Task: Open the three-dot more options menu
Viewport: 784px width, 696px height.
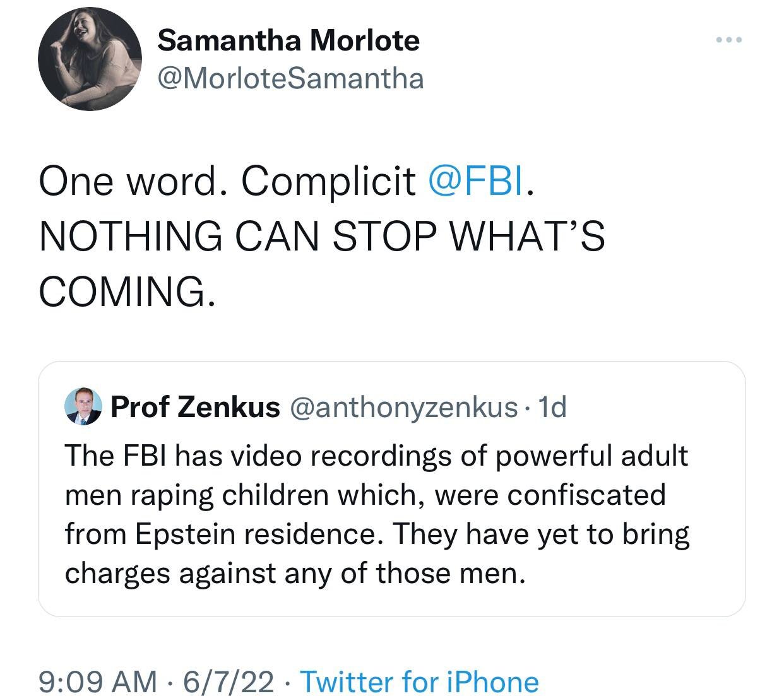Action: (729, 40)
